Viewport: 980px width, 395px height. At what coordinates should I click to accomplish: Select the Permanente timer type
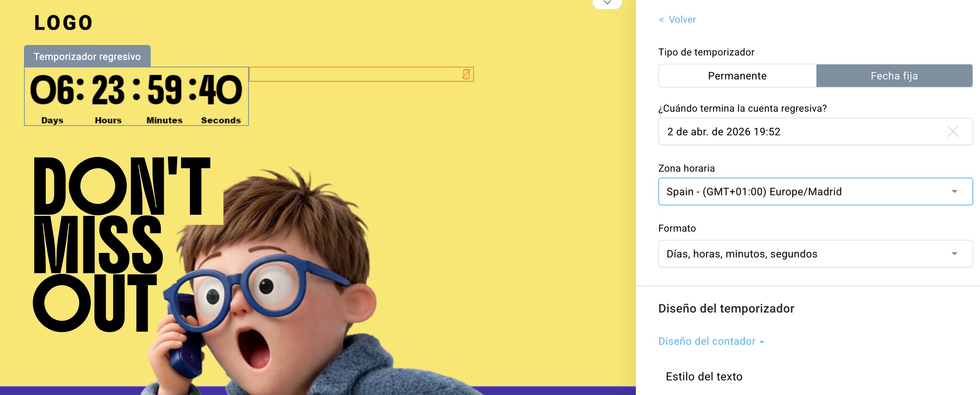coord(737,76)
